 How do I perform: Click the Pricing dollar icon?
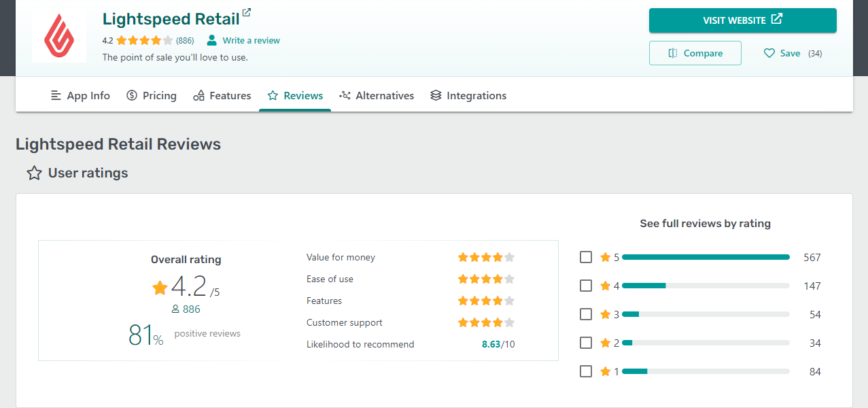tap(132, 95)
